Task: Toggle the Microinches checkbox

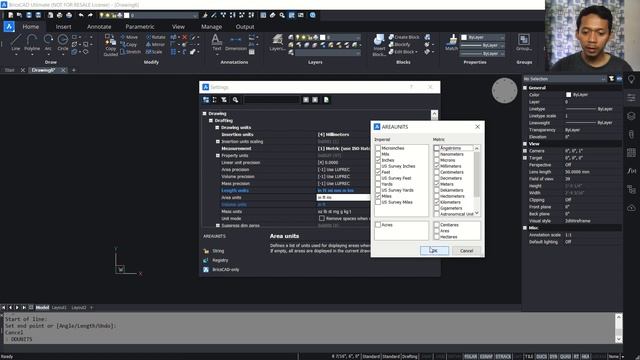Action: (378, 148)
